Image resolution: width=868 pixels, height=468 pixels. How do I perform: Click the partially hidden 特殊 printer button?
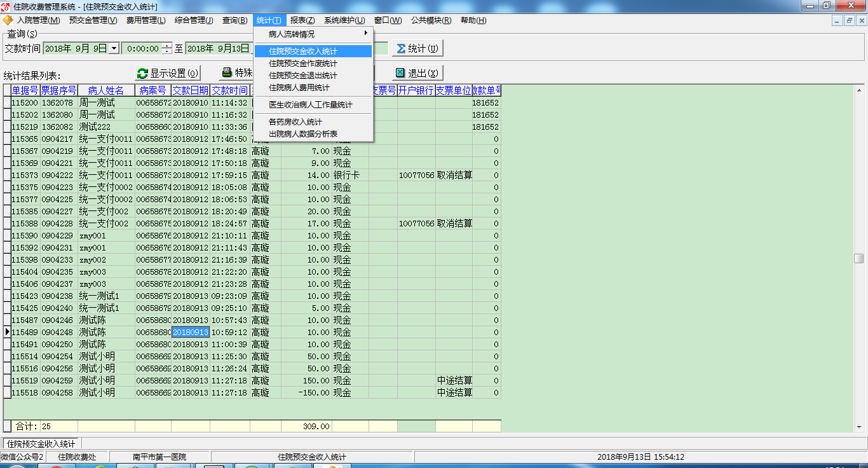point(236,73)
